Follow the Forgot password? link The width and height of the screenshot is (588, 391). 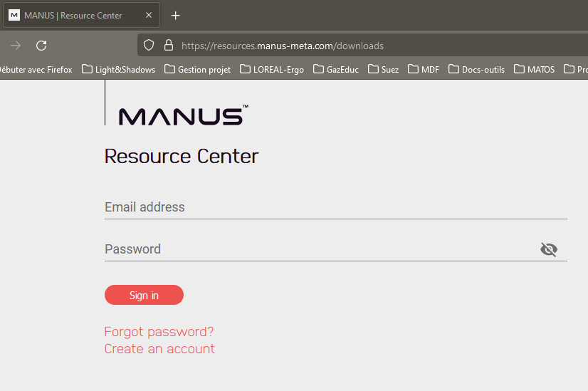coord(159,332)
